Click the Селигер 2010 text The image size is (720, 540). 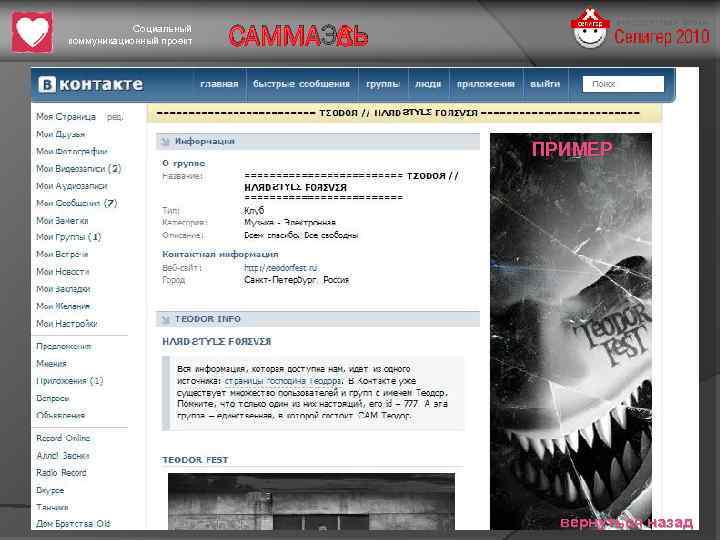(x=662, y=36)
